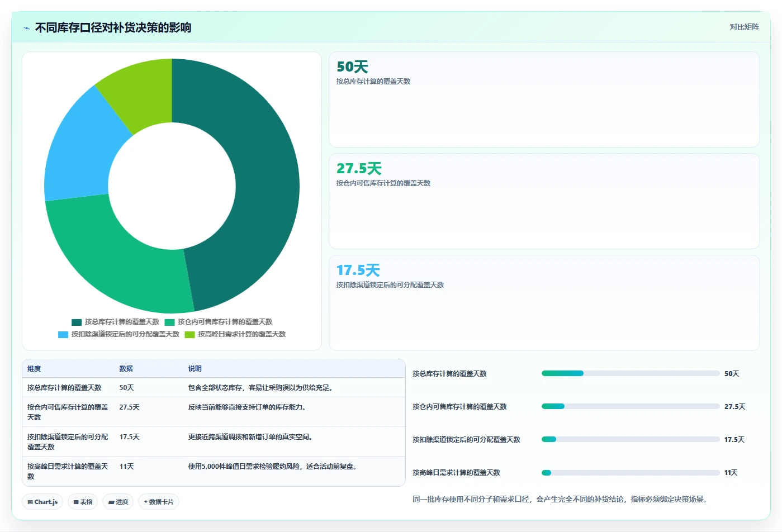This screenshot has width=782, height=532.
Task: Select the 27.5天 metric card
Action: (x=544, y=201)
